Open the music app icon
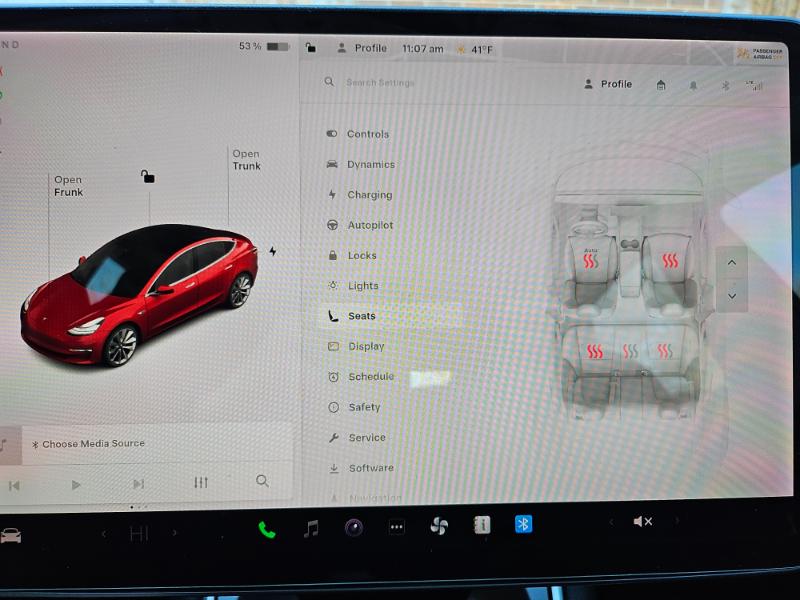 311,528
